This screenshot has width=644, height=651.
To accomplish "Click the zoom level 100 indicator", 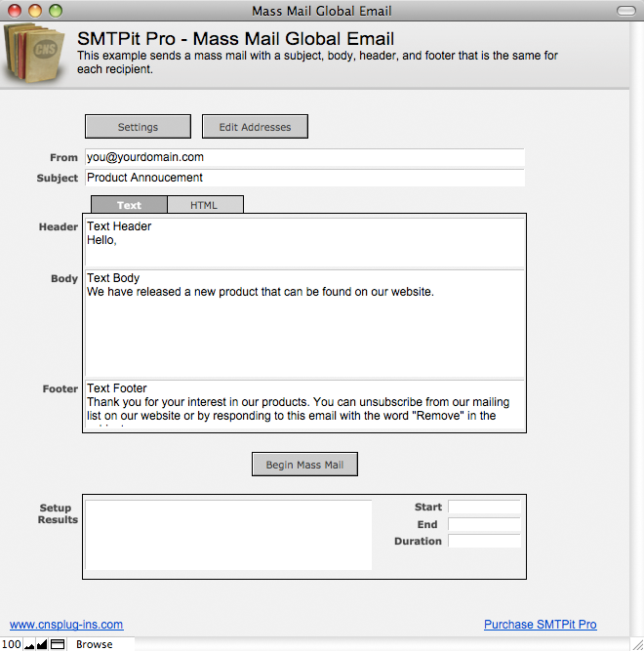I will click(x=11, y=644).
